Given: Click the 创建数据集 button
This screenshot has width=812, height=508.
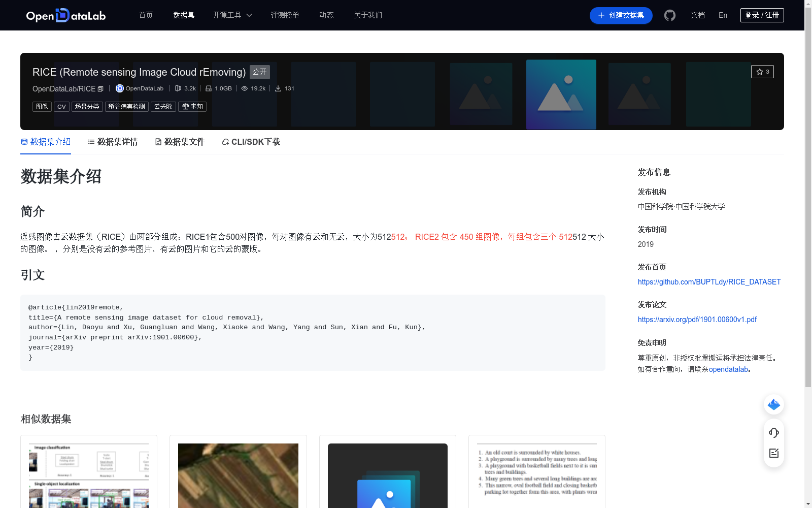Looking at the screenshot, I should 621,15.
